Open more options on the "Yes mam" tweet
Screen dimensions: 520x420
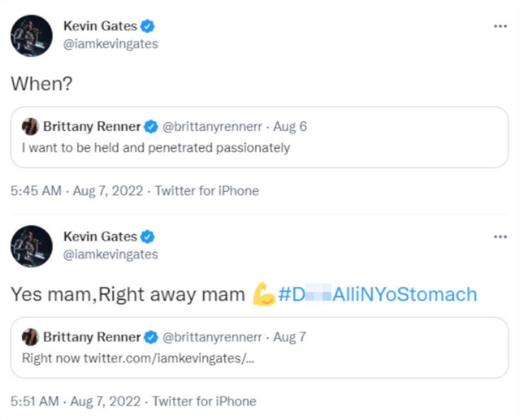pos(500,237)
